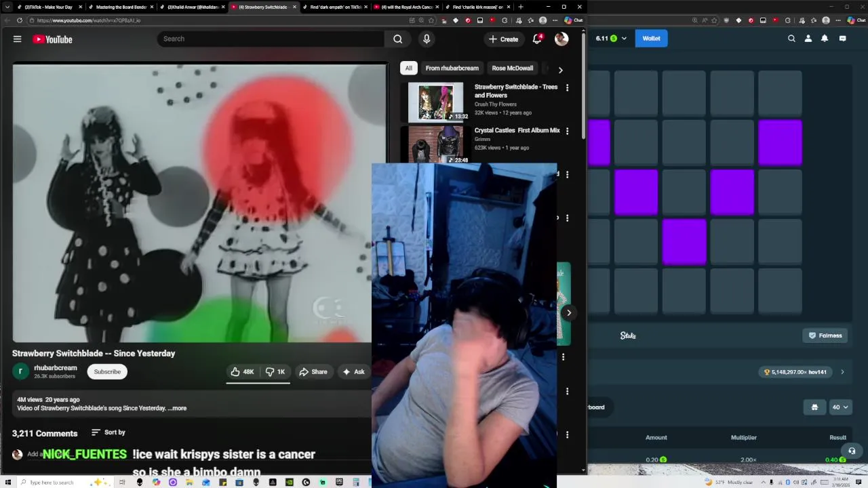Click the lowest revealed purple tile in Stake grid
Screen dimensions: 868x488
click(684, 241)
